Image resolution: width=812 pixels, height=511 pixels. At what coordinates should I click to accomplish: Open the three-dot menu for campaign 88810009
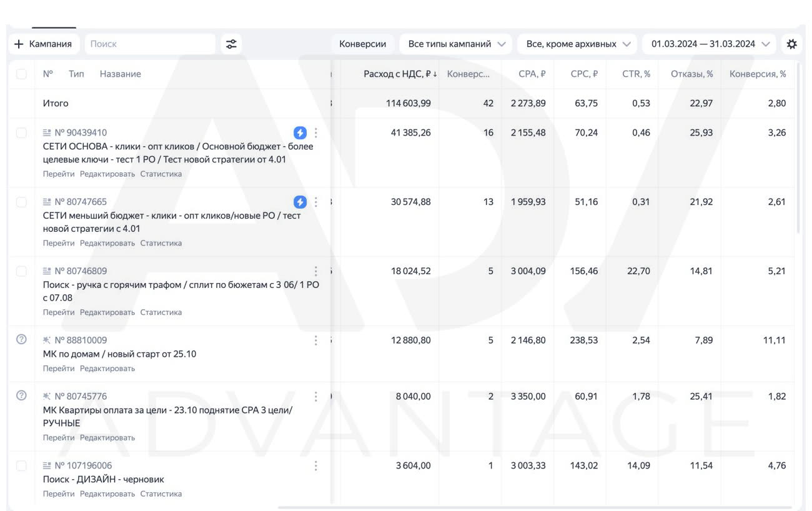tap(316, 340)
